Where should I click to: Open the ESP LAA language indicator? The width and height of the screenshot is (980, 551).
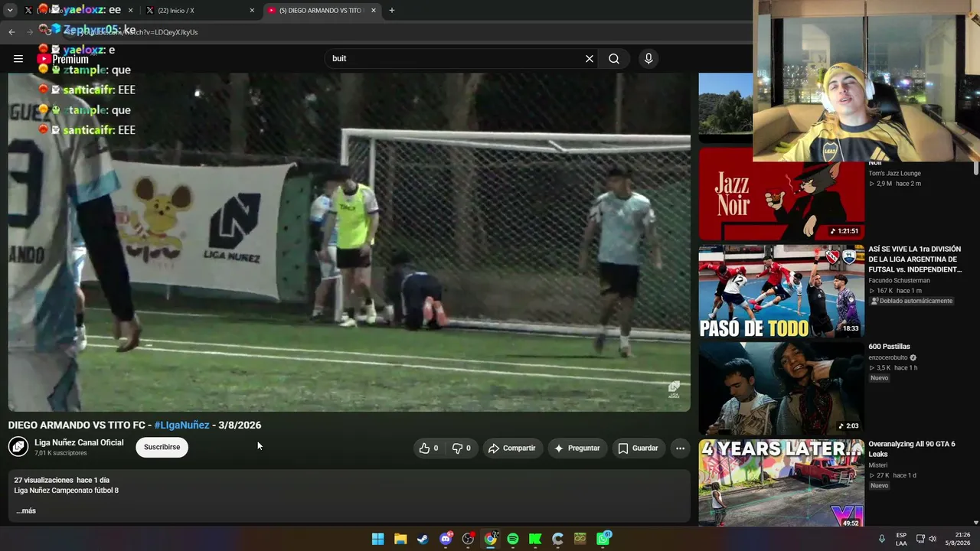coord(901,539)
